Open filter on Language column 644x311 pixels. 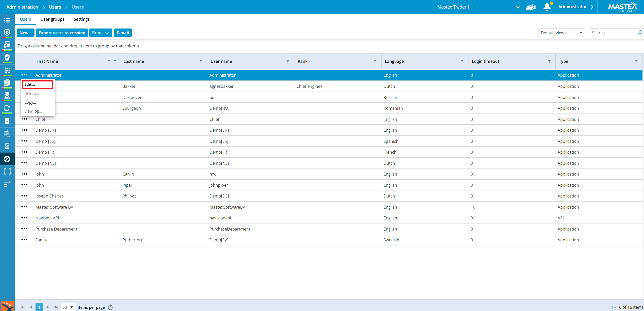[462, 61]
